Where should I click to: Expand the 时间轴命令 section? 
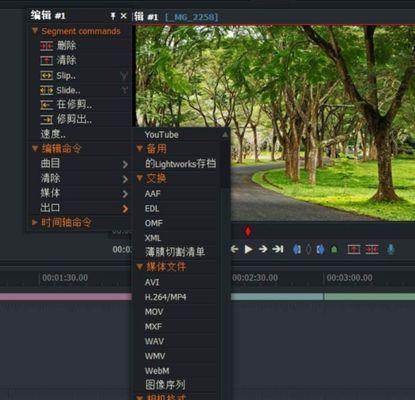(x=35, y=222)
